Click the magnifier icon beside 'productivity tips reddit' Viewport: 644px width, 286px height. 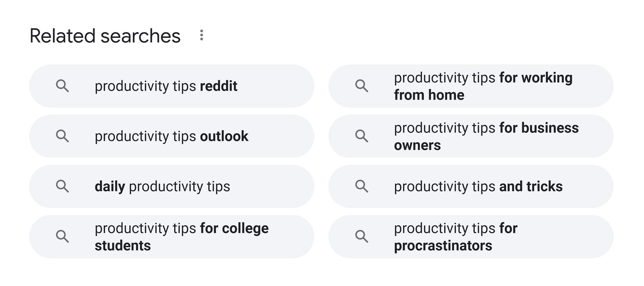coord(62,86)
